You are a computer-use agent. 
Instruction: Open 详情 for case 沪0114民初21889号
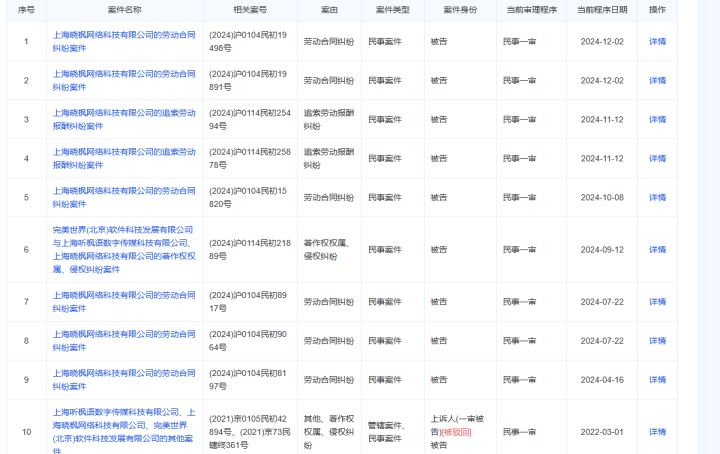coord(657,250)
